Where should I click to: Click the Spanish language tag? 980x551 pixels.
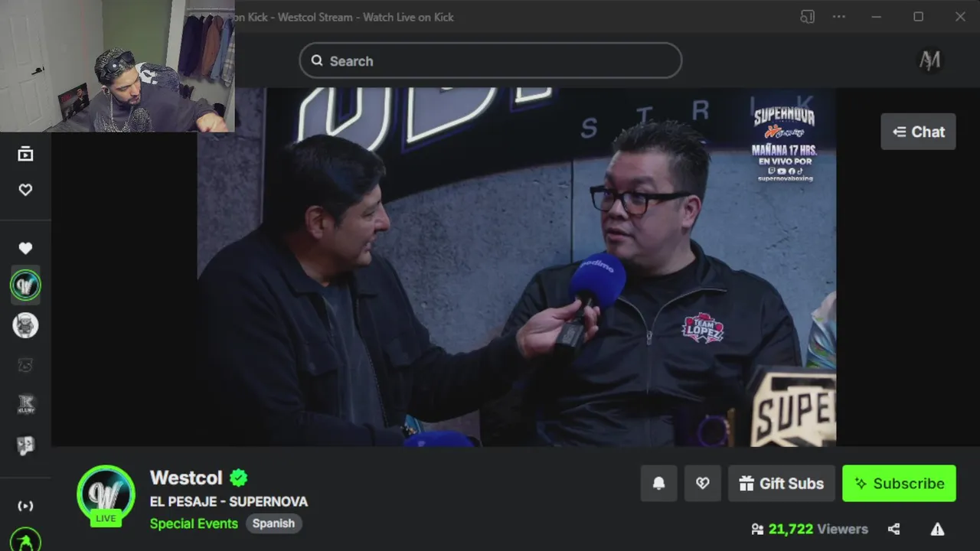(273, 523)
